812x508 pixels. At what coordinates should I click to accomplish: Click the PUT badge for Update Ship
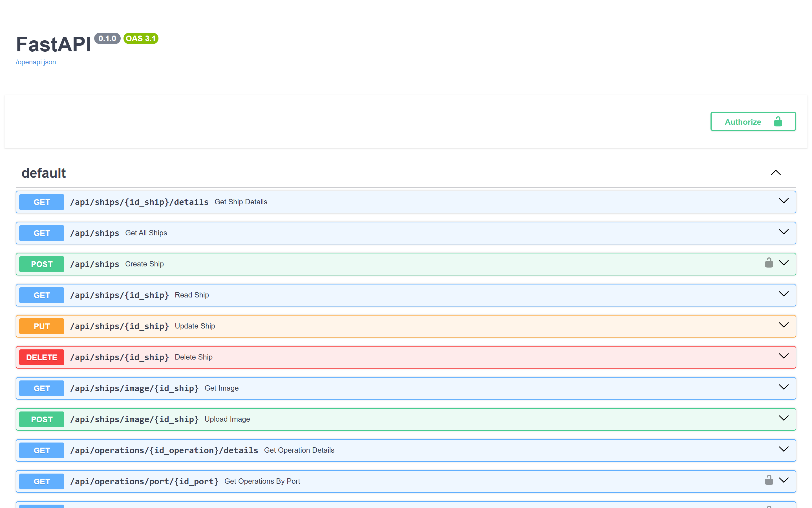(x=42, y=326)
